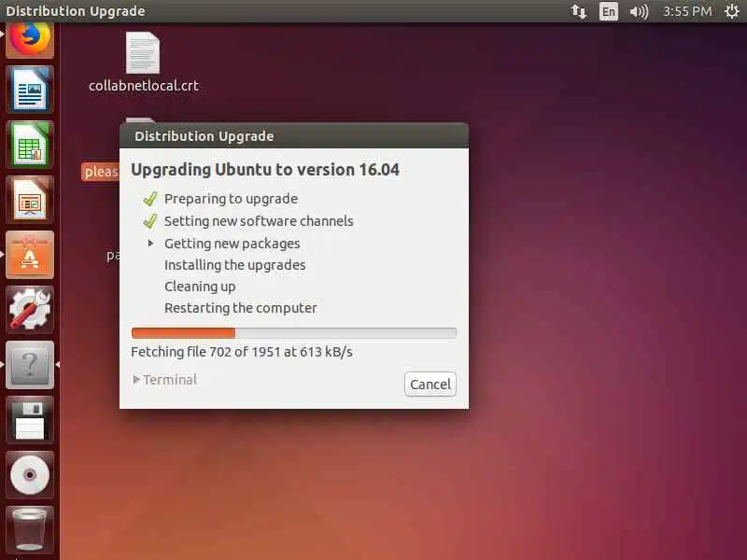Open the En keyboard layout indicator

609,11
